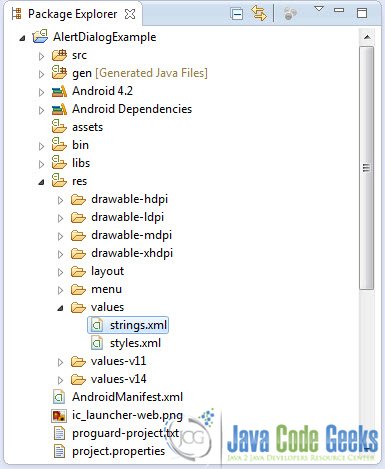Click the drawable-hdpi folder icon
Viewport: 385px width, 469px height.
click(x=78, y=199)
